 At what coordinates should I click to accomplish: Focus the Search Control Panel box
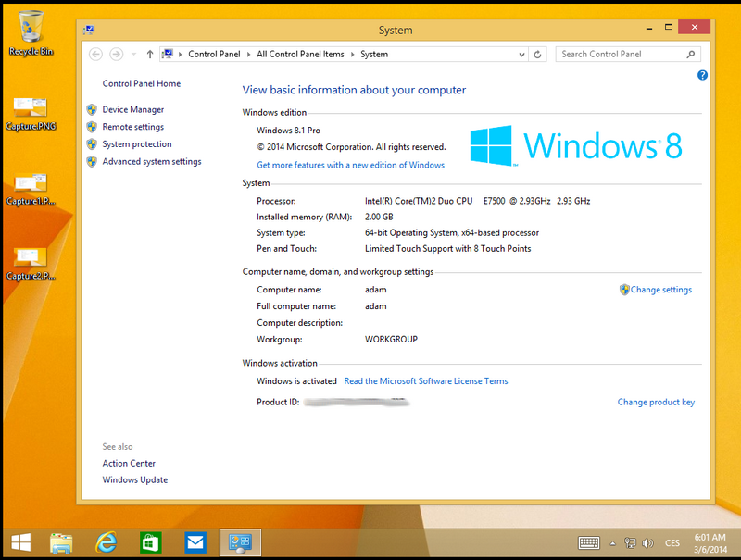pyautogui.click(x=628, y=55)
